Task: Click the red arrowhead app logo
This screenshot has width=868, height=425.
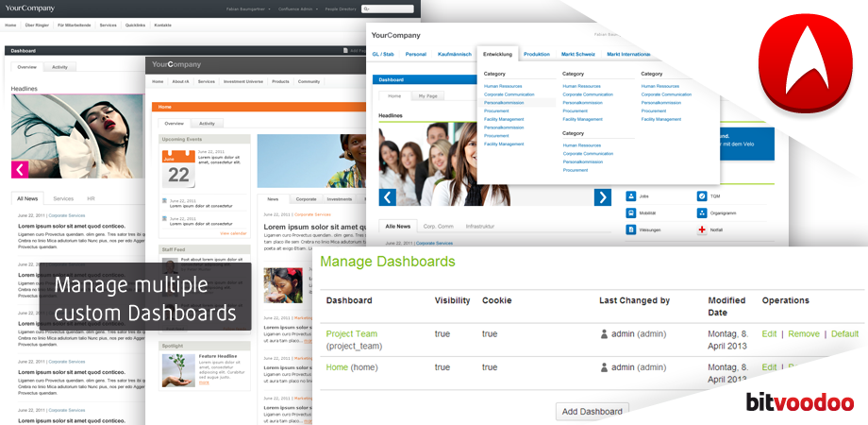Action: click(x=806, y=63)
